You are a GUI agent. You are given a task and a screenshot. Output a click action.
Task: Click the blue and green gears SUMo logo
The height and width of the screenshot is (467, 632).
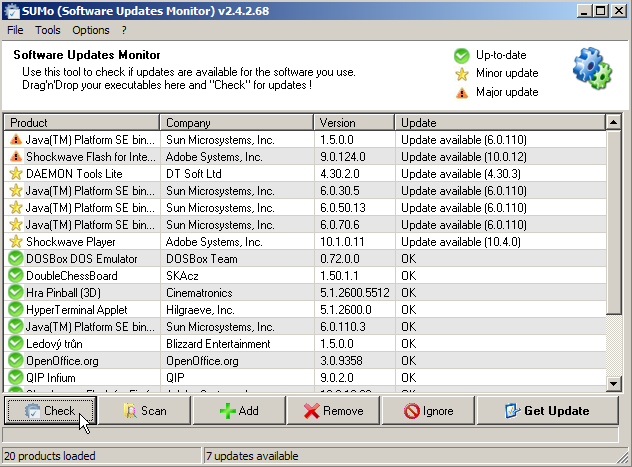(592, 68)
